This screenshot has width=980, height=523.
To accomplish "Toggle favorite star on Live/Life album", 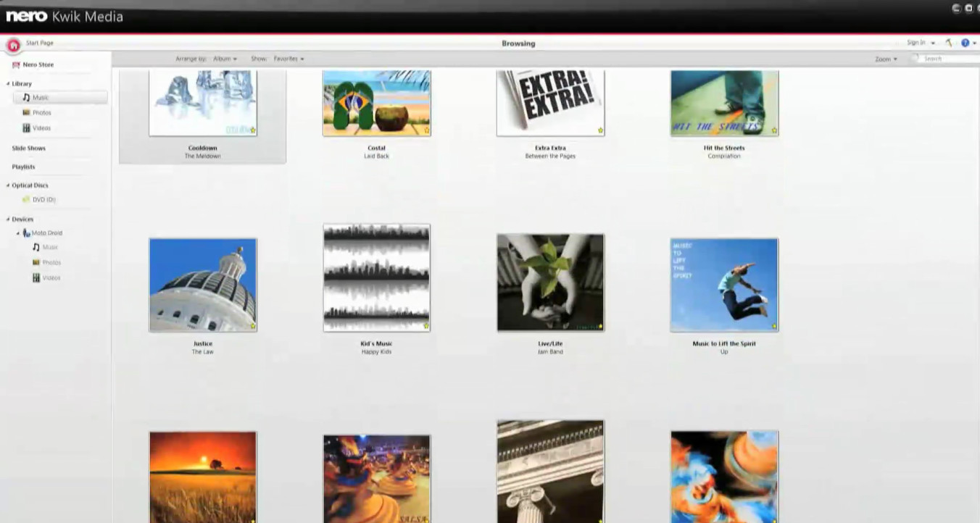I will [x=600, y=326].
